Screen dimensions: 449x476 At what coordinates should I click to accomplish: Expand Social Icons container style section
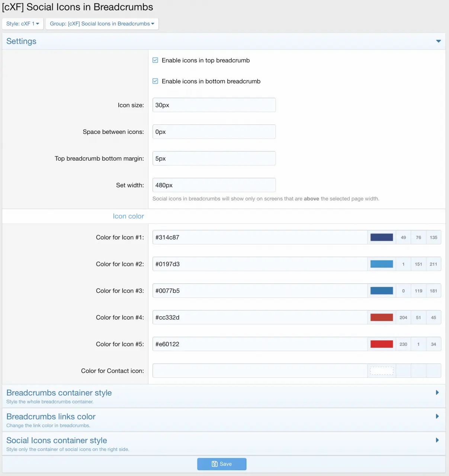(437, 440)
